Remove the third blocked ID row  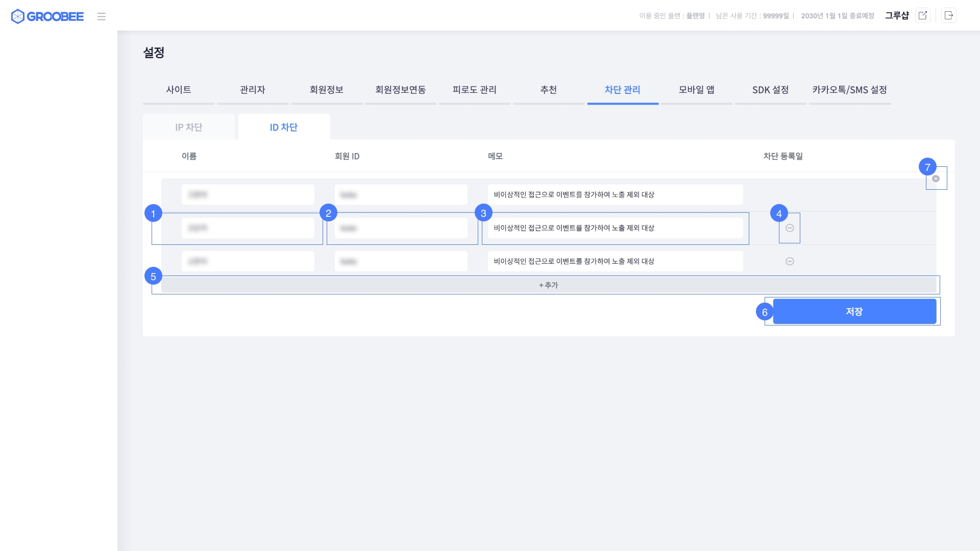coord(790,261)
